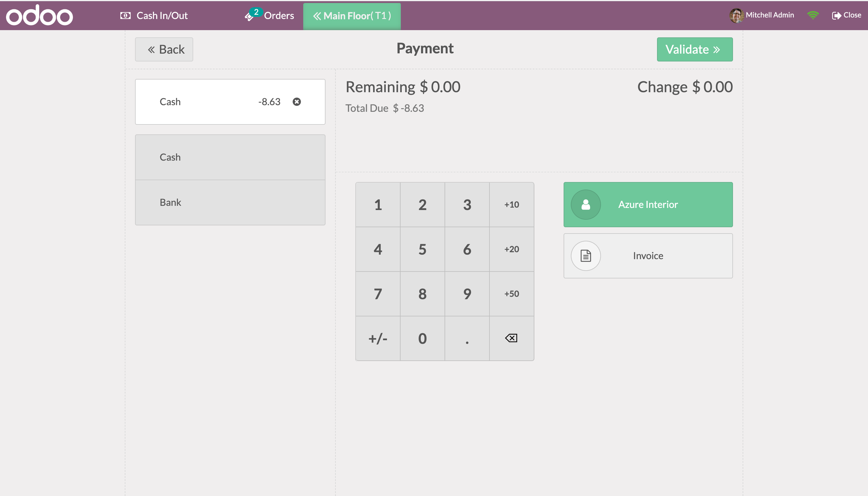
Task: Click the WiFi connection status icon
Action: 813,15
